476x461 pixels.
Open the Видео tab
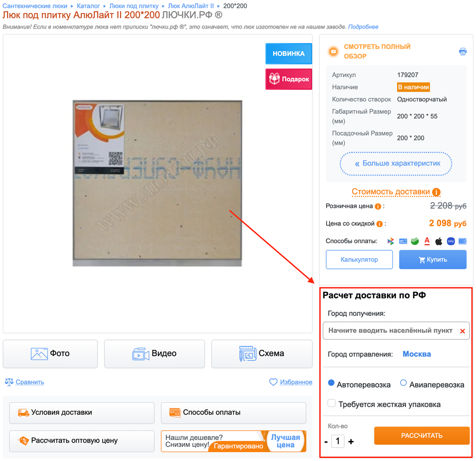pyautogui.click(x=155, y=354)
